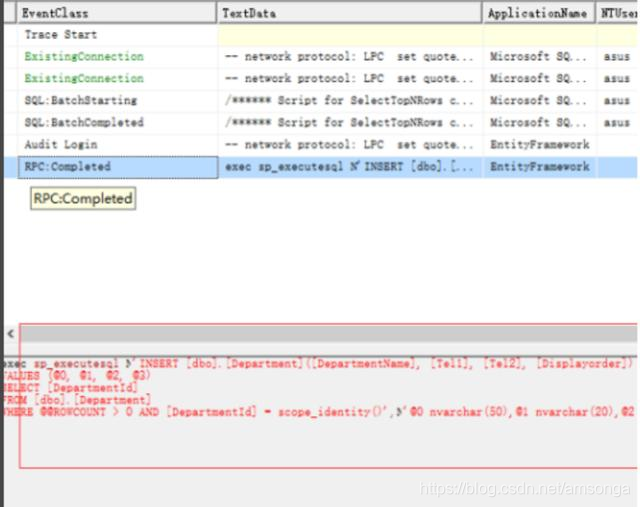Click the exec sp_executesql TextData cell
This screenshot has width=640, height=507.
349,167
